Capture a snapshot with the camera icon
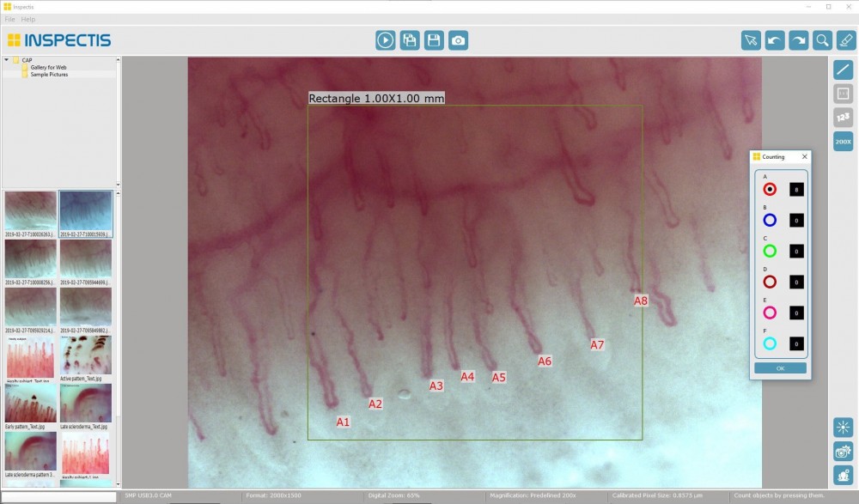Viewport: 859px width, 504px height. (460, 39)
